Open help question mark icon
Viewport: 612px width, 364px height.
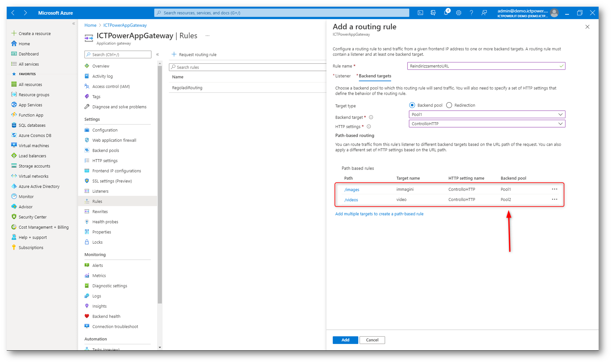[x=471, y=13]
